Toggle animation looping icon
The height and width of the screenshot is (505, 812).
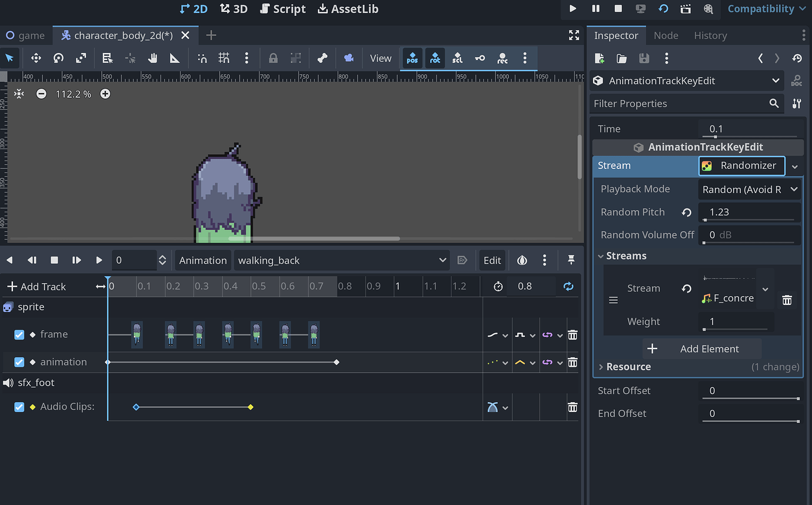(x=568, y=287)
